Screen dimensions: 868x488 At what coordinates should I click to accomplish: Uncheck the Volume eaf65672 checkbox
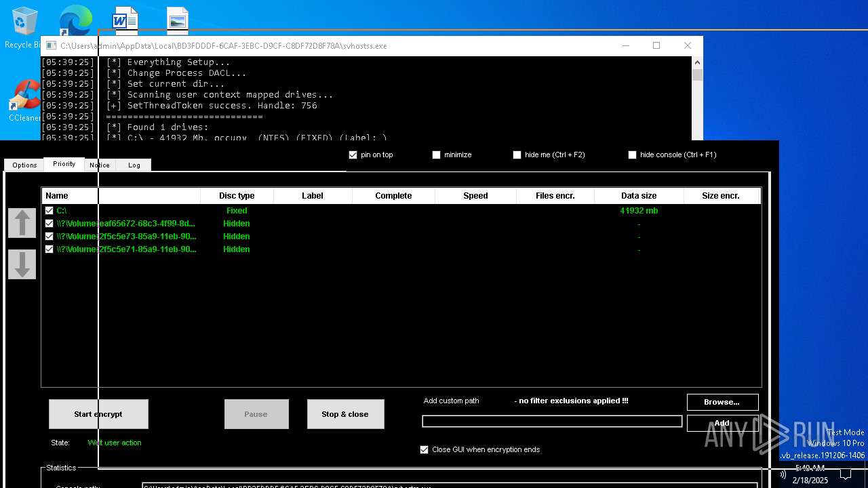pyautogui.click(x=49, y=224)
